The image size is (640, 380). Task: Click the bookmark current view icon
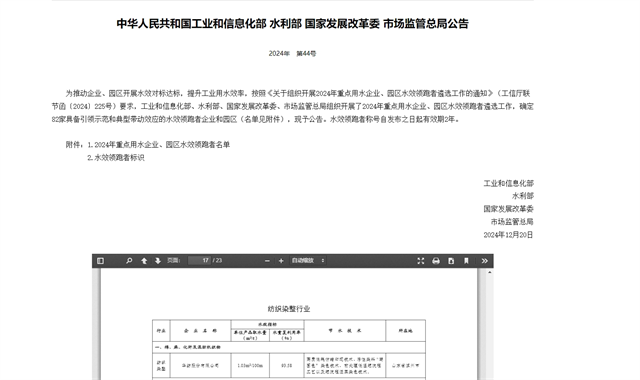tap(466, 261)
